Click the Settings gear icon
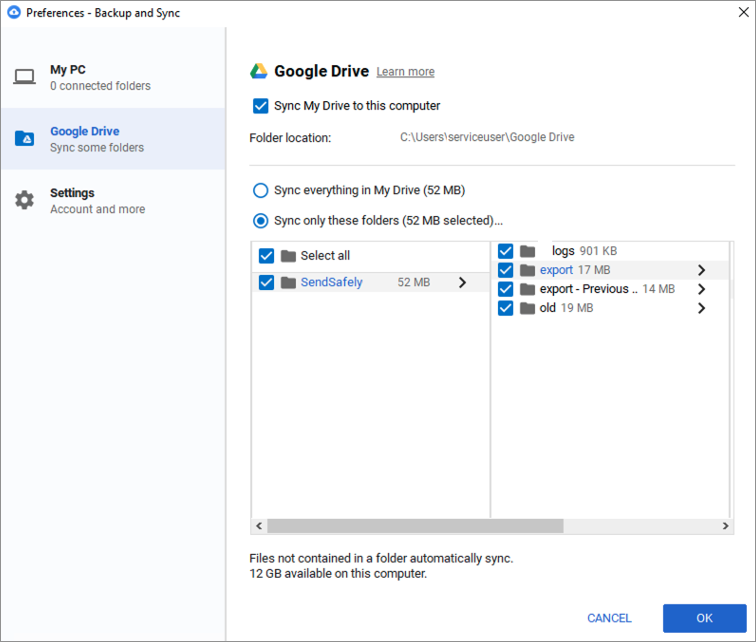This screenshot has height=642, width=756. [x=25, y=200]
